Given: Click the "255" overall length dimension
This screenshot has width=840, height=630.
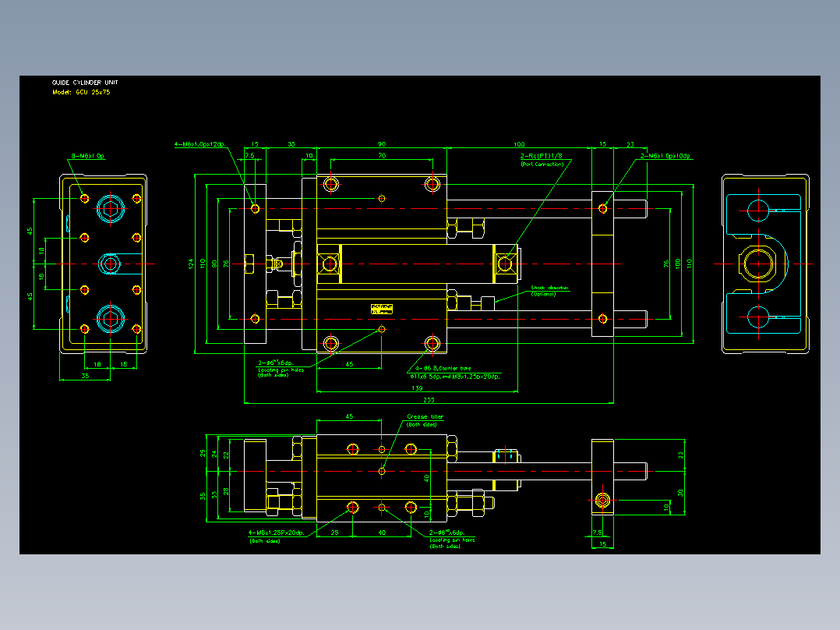Looking at the screenshot, I should point(429,400).
